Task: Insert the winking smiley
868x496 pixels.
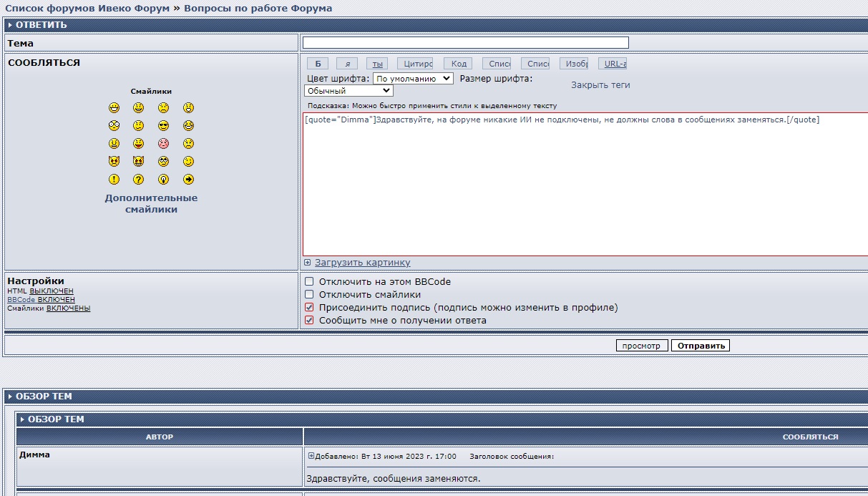Action: [x=188, y=162]
